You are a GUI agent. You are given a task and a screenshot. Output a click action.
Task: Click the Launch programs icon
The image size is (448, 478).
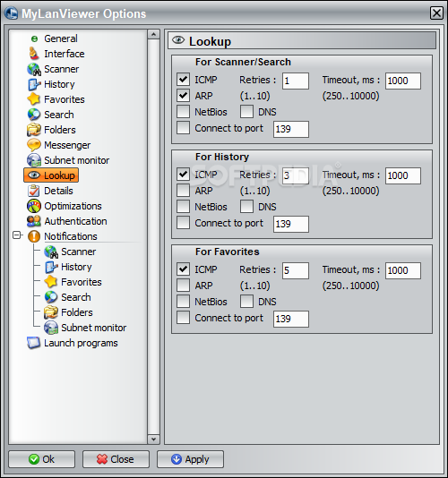coord(33,343)
